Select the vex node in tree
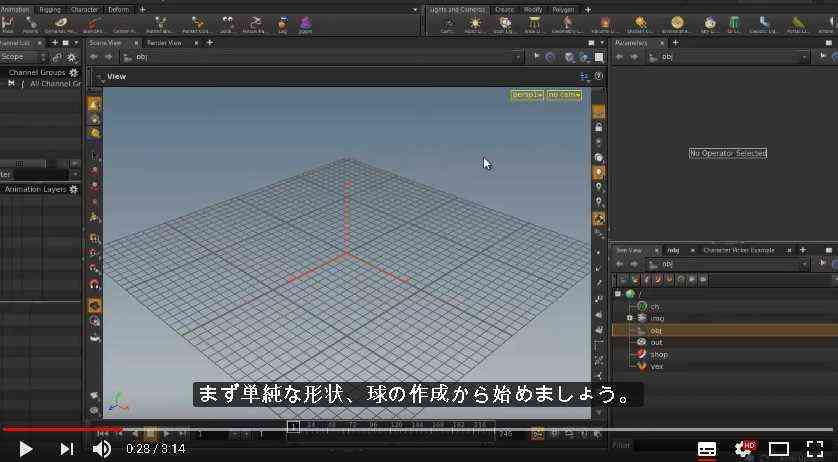The image size is (838, 462). [657, 367]
